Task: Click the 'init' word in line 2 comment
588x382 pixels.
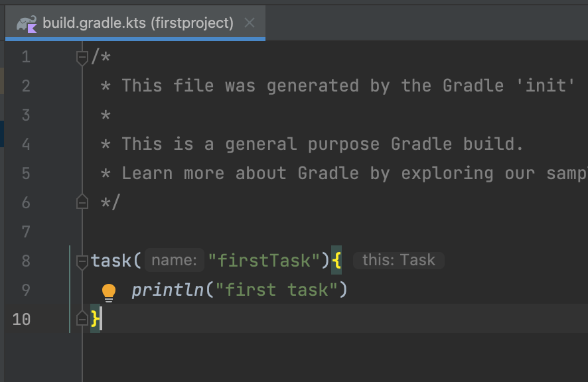Action: (x=546, y=86)
